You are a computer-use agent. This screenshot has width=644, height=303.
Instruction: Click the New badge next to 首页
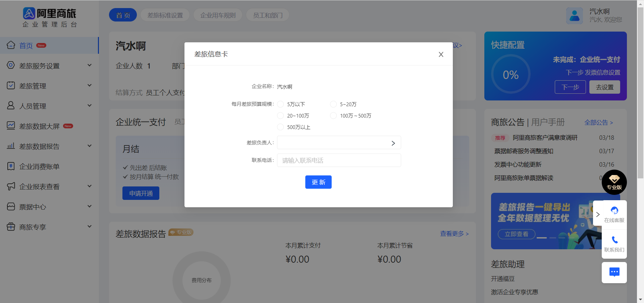(x=41, y=45)
